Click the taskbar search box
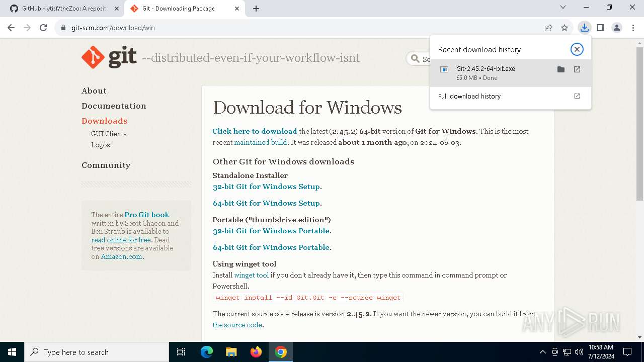This screenshot has width=644, height=362. [97, 352]
